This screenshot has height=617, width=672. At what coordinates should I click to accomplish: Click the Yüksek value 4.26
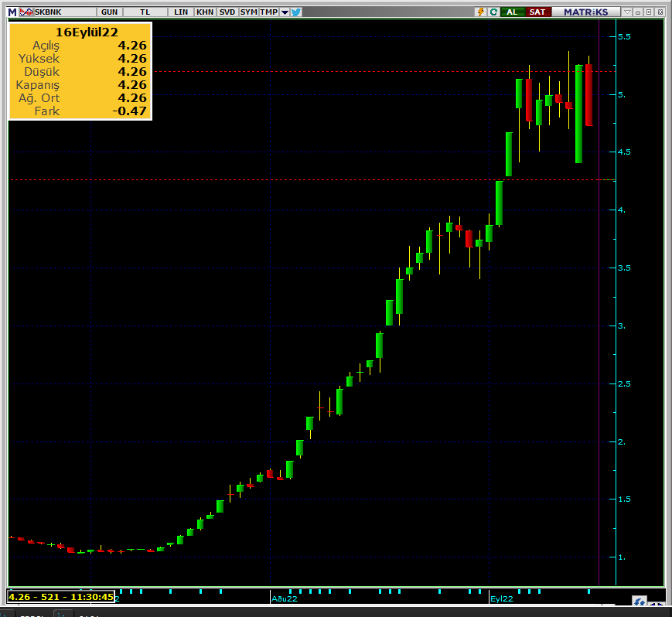click(132, 59)
